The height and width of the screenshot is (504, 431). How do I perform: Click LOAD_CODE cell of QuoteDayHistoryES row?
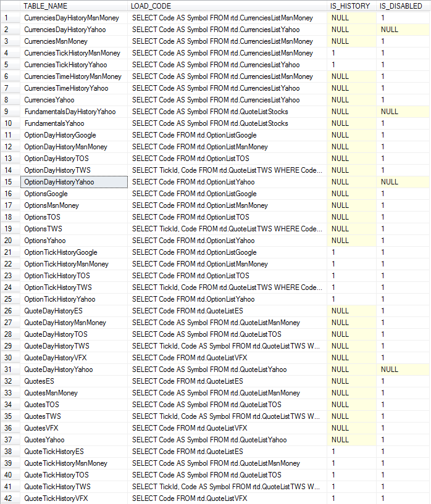tap(227, 311)
